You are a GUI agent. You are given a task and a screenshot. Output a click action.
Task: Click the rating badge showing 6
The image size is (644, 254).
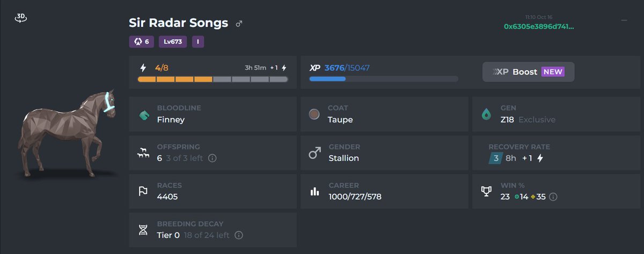142,41
